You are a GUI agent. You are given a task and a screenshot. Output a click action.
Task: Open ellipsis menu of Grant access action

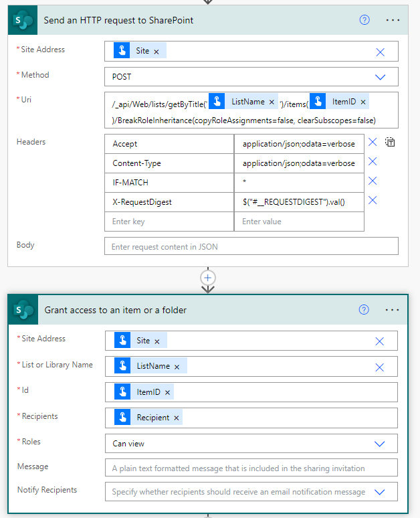tap(393, 310)
